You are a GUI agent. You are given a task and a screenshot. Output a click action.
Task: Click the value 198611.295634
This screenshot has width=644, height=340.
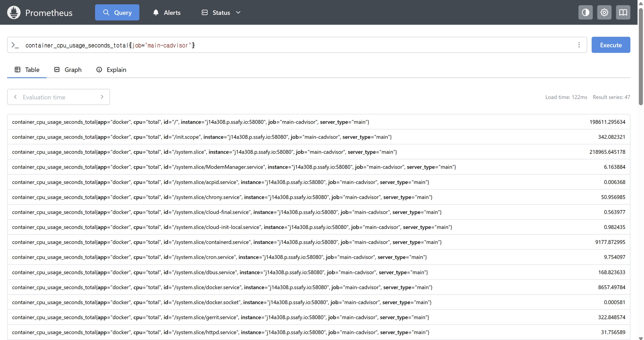(607, 122)
